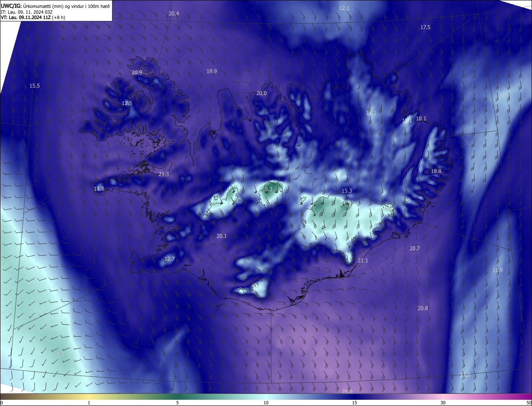Click the map value 12.5
532x406 pixels.
(127, 103)
